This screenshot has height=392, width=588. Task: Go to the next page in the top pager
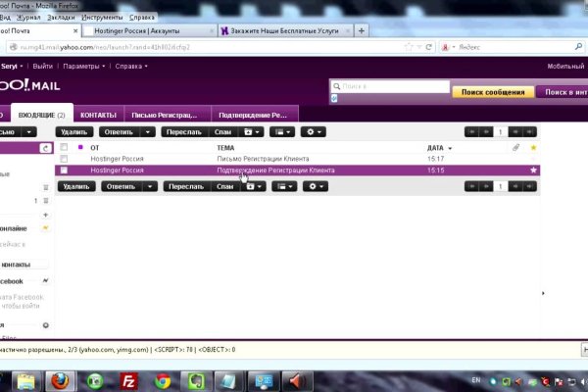(515, 132)
